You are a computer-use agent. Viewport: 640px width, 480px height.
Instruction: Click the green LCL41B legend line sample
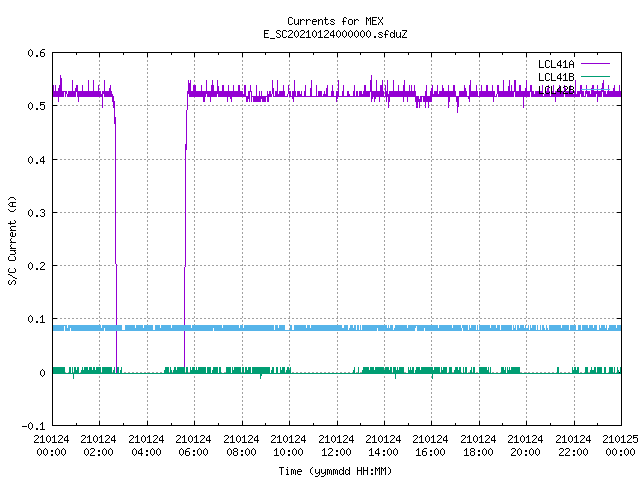tap(595, 76)
